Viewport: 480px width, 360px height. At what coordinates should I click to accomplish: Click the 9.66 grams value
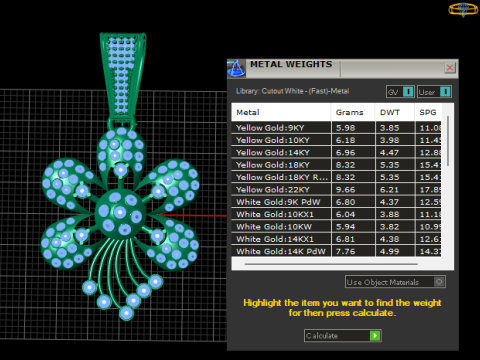pos(346,190)
